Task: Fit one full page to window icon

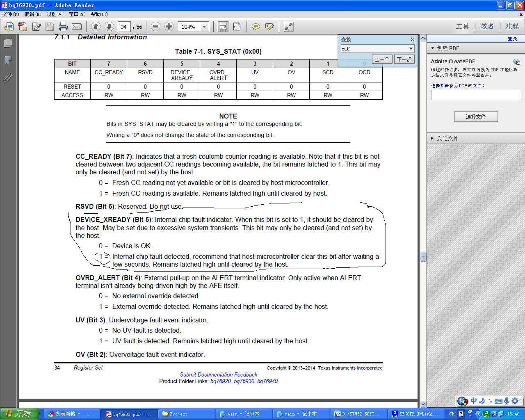Action: click(237, 27)
